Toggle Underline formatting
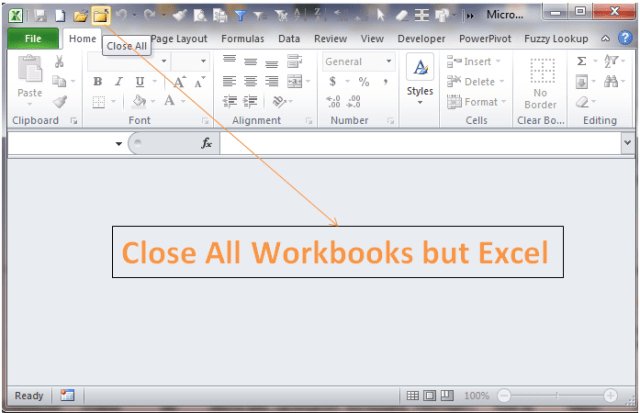This screenshot has width=640, height=413. coord(140,82)
